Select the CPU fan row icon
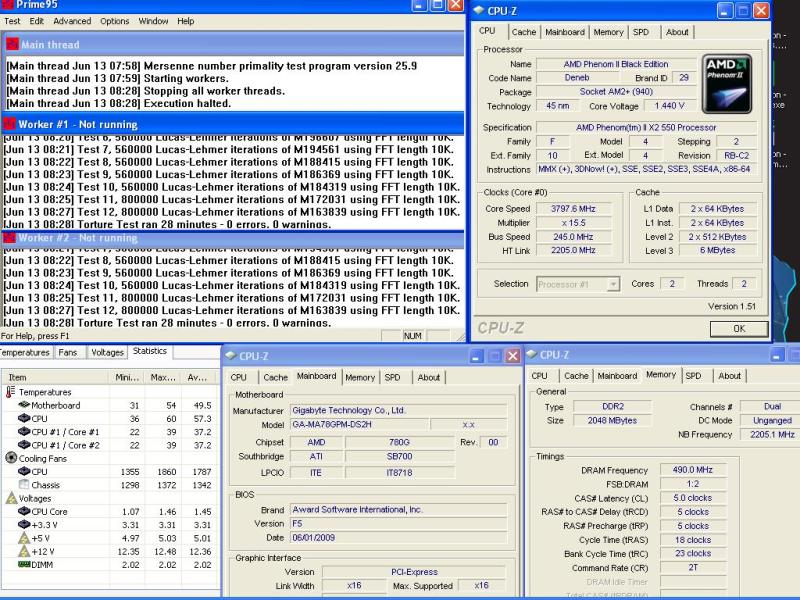The image size is (800, 600). tap(24, 471)
